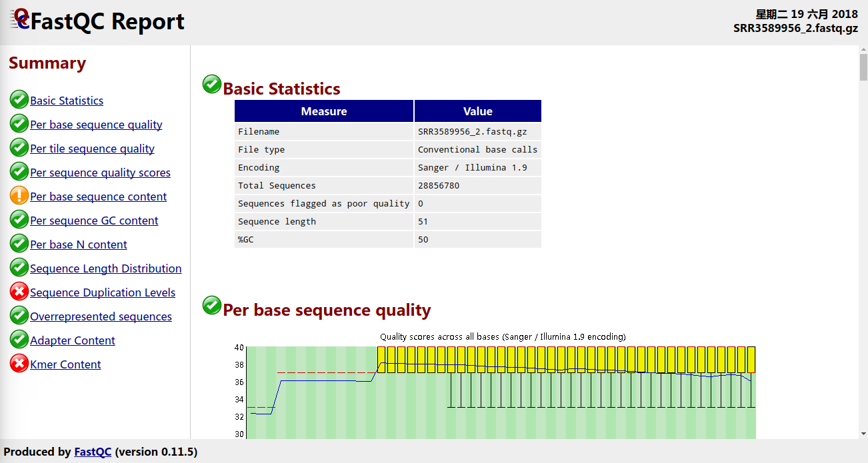Click Sequences flagged as poor quality label

323,203
